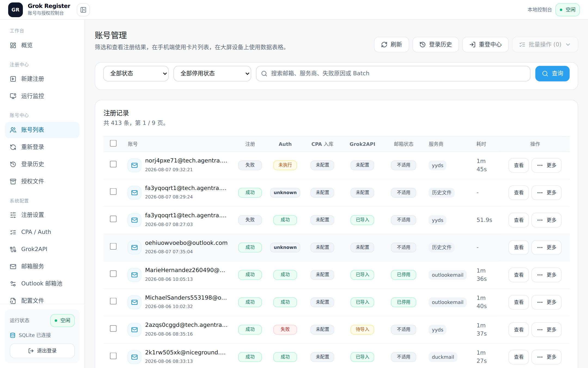The image size is (588, 368).
Task: Open 登录历史 from the top toolbar
Action: (x=436, y=44)
